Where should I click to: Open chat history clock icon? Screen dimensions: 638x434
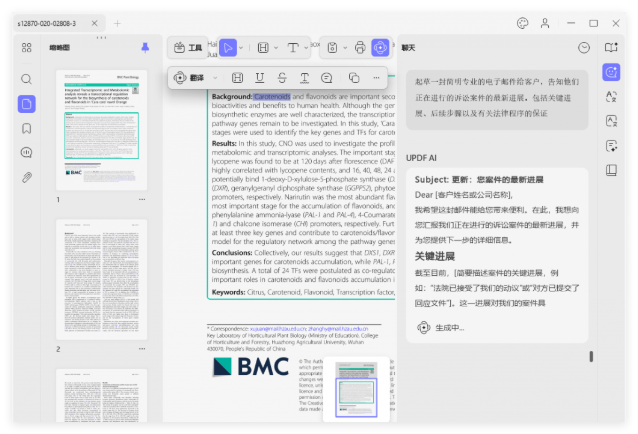point(584,48)
